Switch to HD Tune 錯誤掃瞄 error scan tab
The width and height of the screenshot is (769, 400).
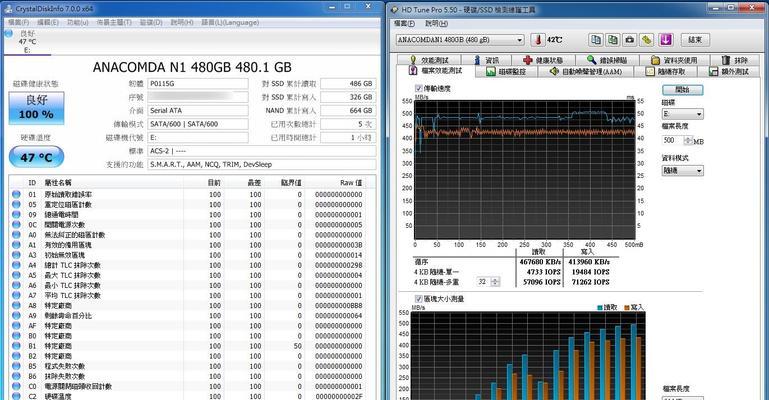(607, 60)
